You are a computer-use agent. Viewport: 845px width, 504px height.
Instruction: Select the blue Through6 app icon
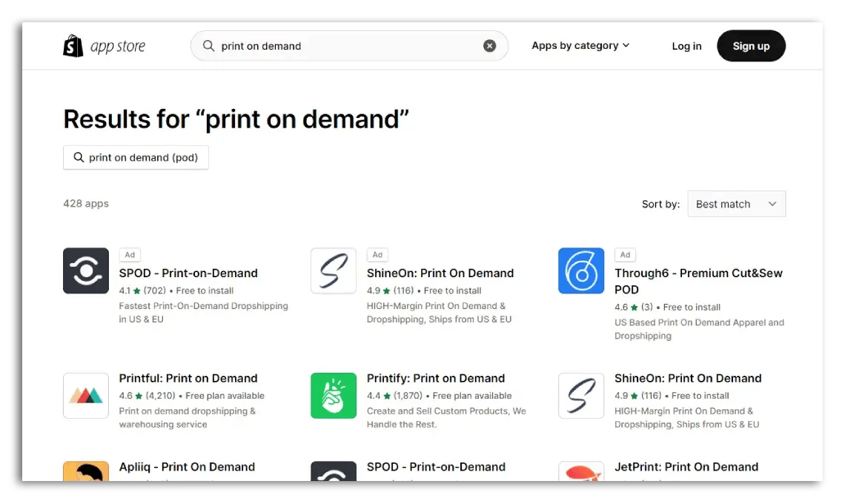tap(580, 271)
